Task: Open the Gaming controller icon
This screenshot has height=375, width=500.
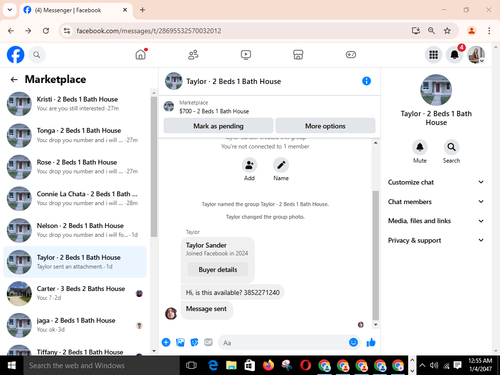Action: pos(351,54)
